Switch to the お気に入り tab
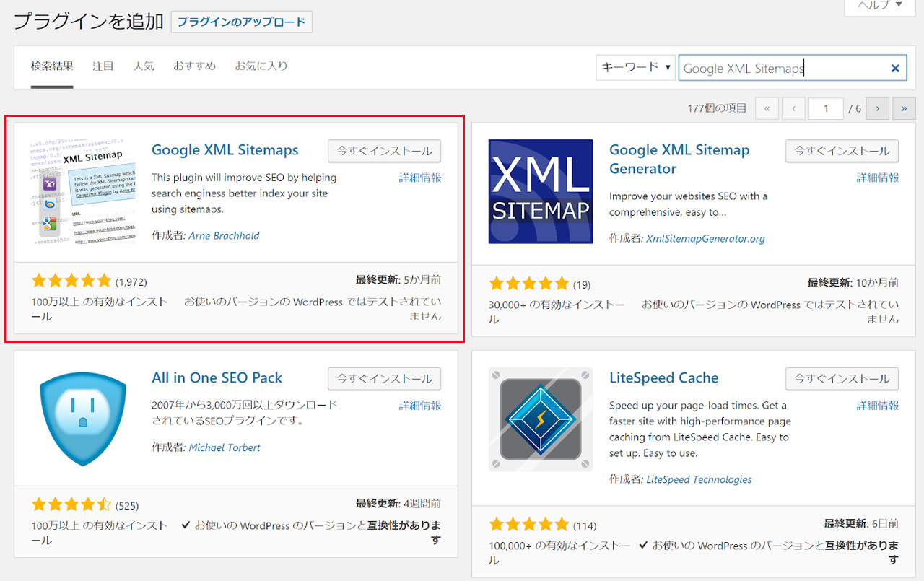Screen dimensions: 924x581 [x=261, y=66]
